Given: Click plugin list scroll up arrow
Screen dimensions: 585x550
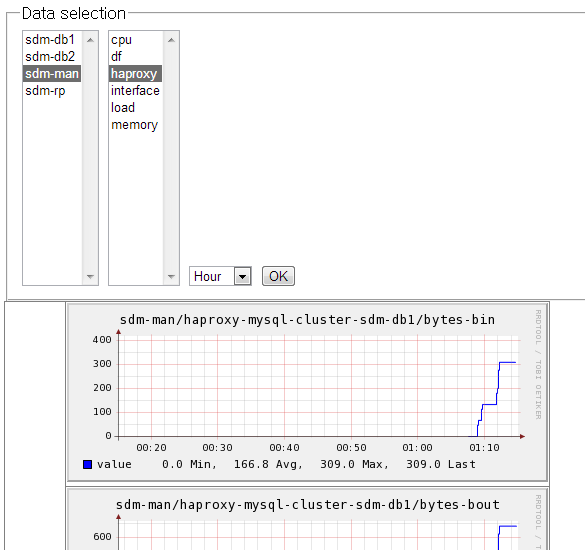Looking at the screenshot, I should click(171, 40).
